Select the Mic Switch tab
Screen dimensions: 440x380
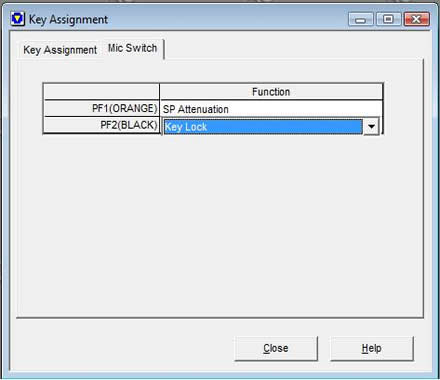point(132,48)
